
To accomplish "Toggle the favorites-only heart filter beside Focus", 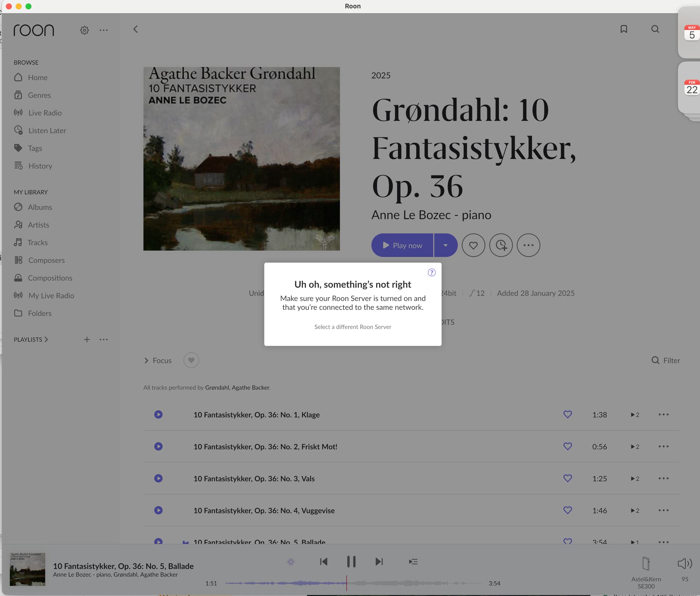I will coord(191,360).
